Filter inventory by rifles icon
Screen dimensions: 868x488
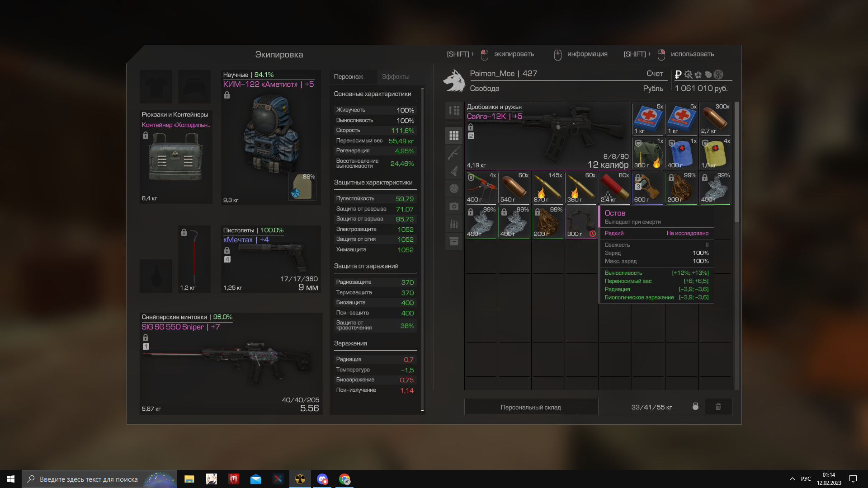[x=454, y=153]
